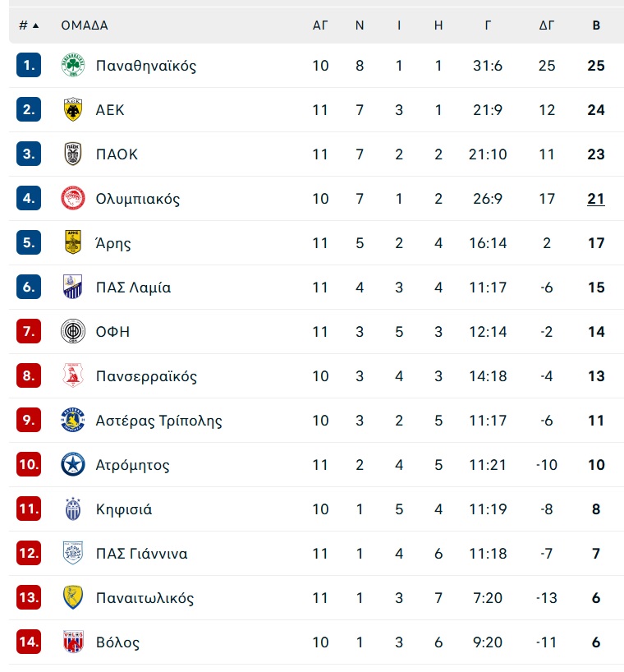
Task: Click the ΟΜΑΔΑ column header
Action: 85,25
